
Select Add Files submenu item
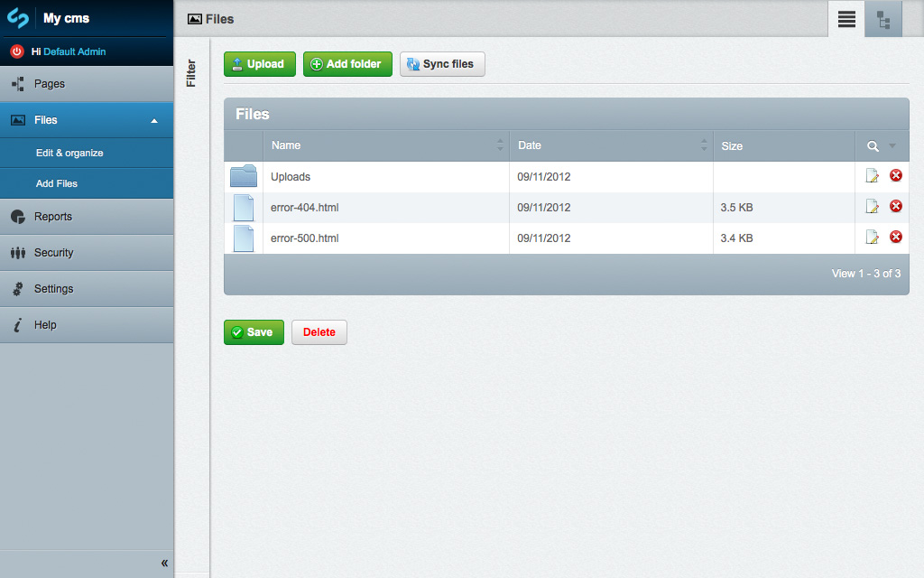[57, 183]
